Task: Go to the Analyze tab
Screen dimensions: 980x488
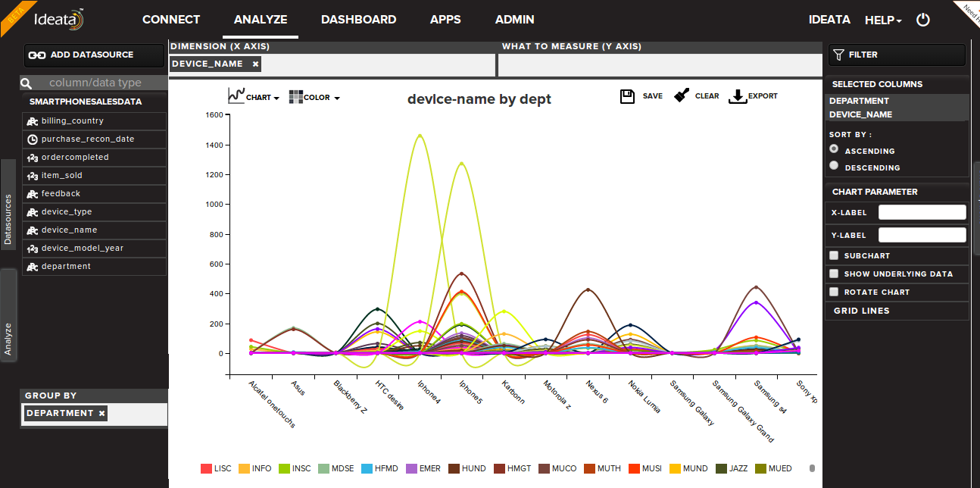Action: pos(261,20)
